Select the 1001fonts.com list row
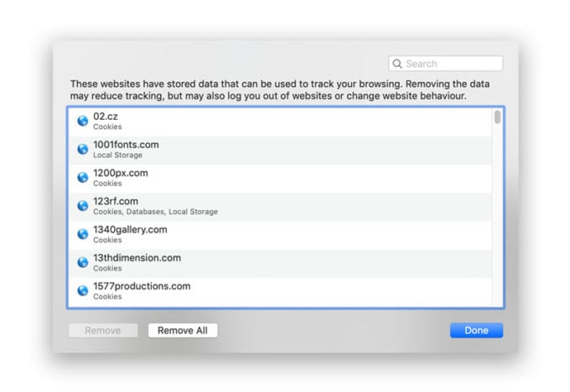Screen dimensions: 570x392 click(x=285, y=149)
